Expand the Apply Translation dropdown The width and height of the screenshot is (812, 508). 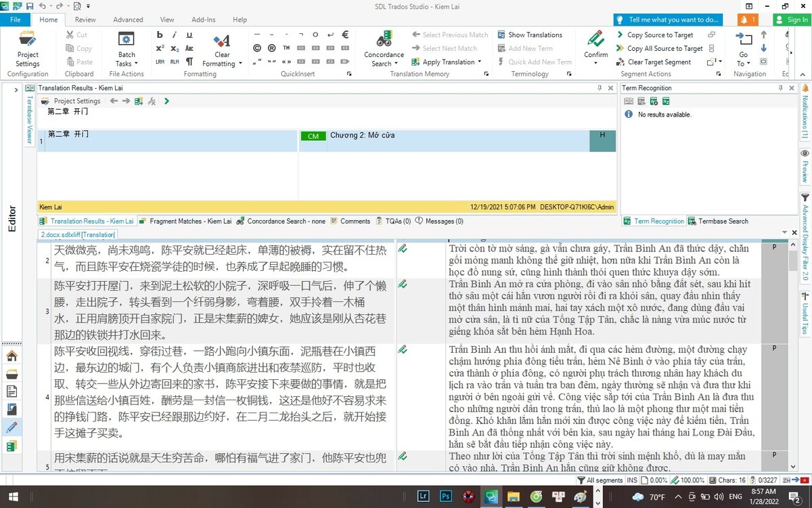click(480, 62)
